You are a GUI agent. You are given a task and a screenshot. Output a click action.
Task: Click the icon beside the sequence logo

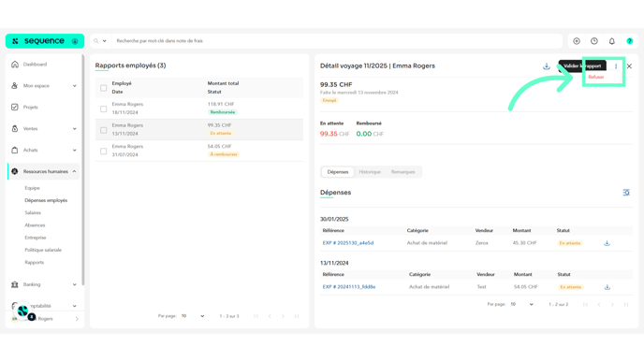75,41
